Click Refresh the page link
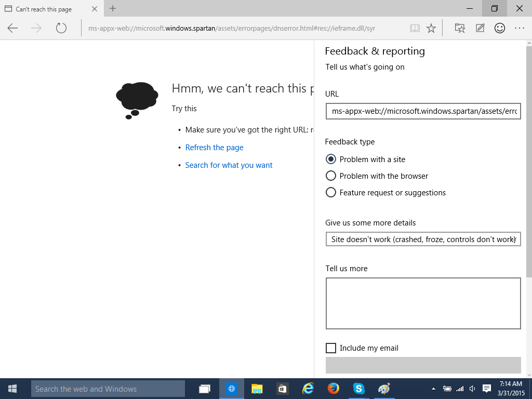The image size is (532, 399). point(215,148)
